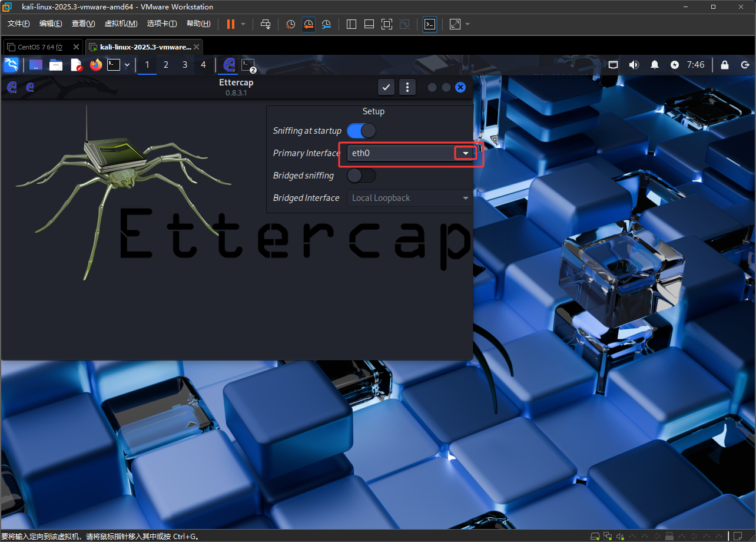Screen dimensions: 756x542
Task: Open the 查看(V) menu in VMware
Action: (83, 24)
